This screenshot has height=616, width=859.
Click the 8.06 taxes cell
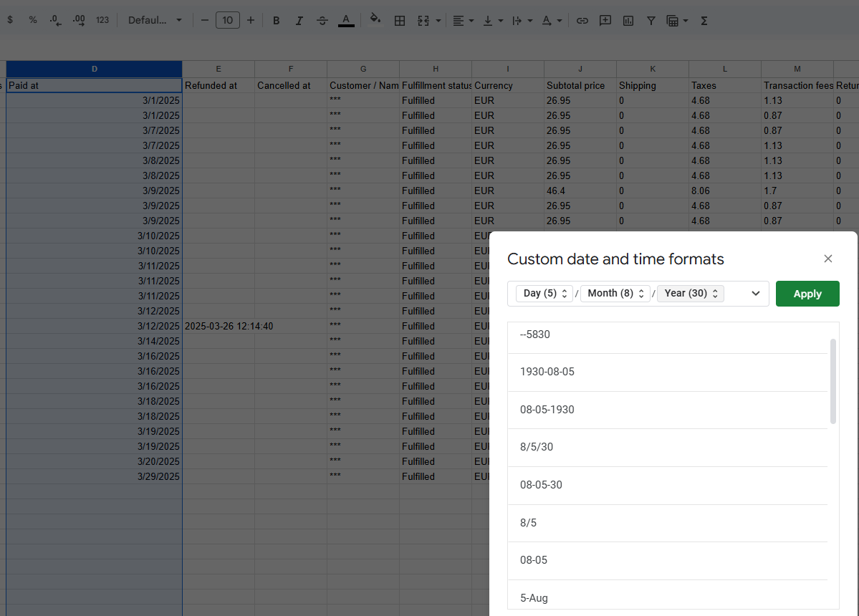(x=724, y=191)
